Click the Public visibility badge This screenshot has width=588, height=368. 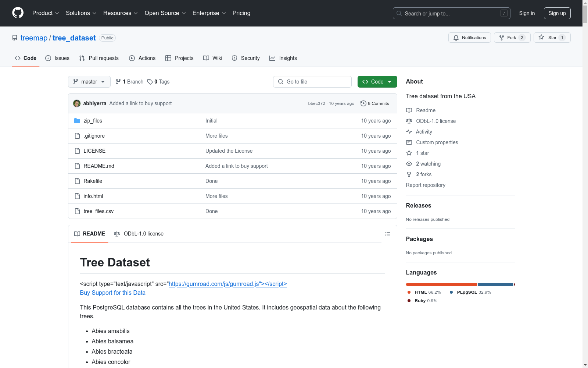click(x=107, y=38)
